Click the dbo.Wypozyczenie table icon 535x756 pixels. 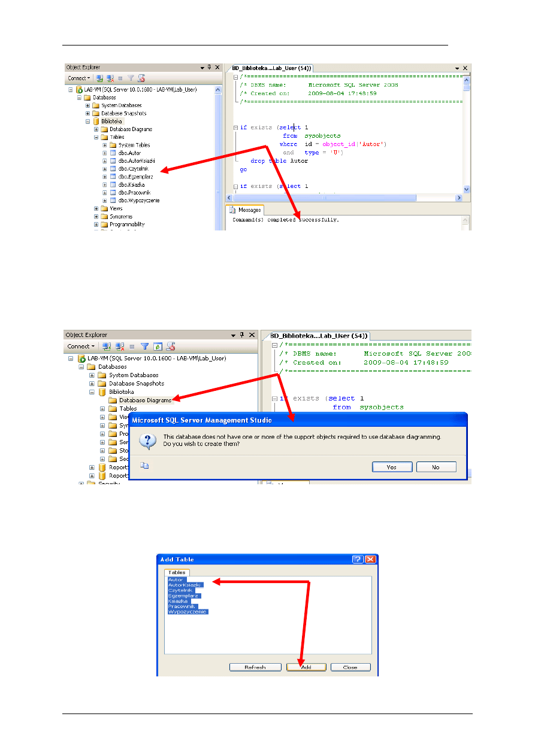(x=113, y=201)
